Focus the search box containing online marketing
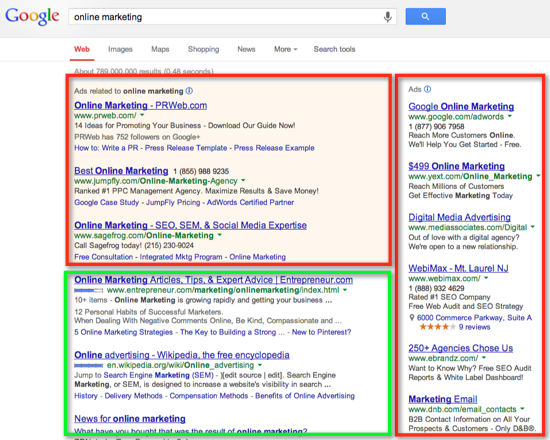This screenshot has height=440, width=550. [x=232, y=16]
